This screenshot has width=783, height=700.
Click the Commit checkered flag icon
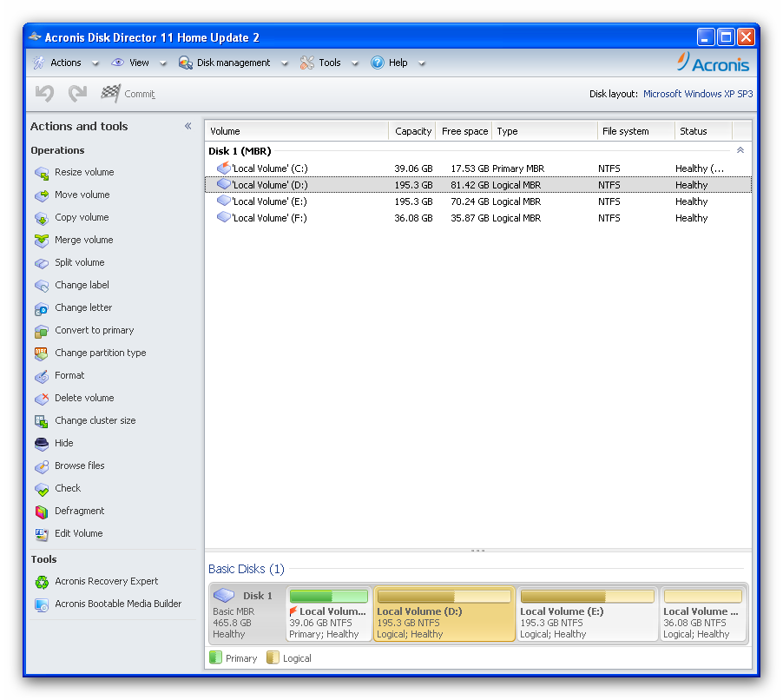point(110,94)
